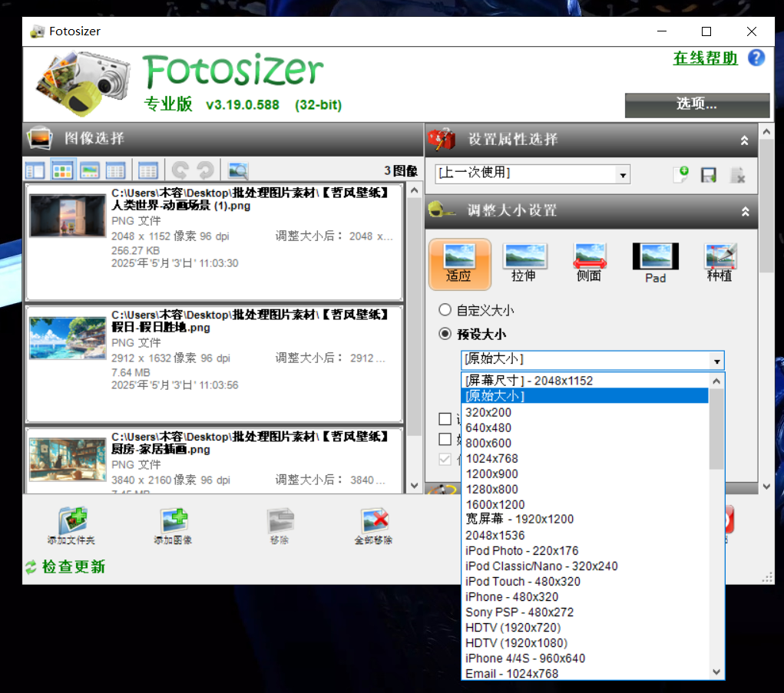Tick the first unchecked checkbox below preset list
This screenshot has height=693, width=784.
click(445, 418)
